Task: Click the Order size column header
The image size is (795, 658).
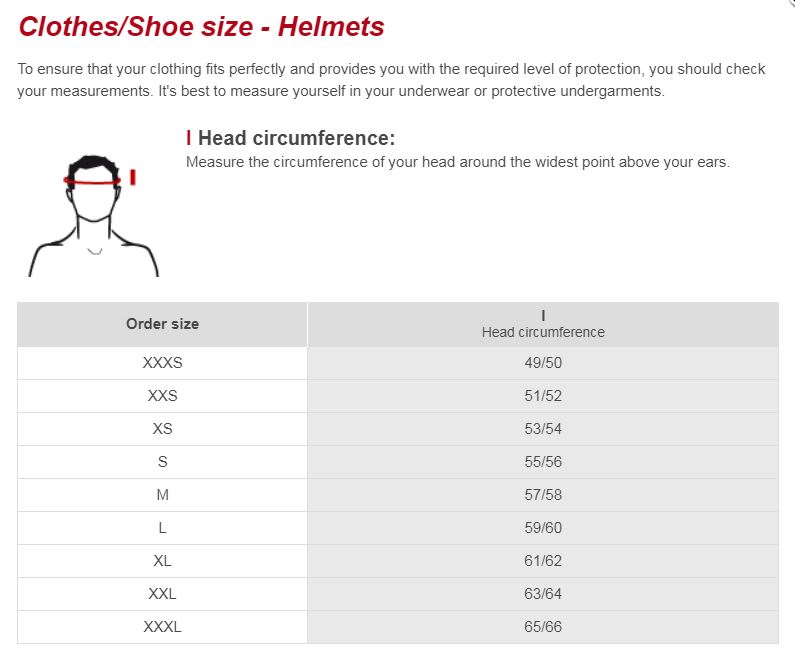Action: pyautogui.click(x=162, y=324)
